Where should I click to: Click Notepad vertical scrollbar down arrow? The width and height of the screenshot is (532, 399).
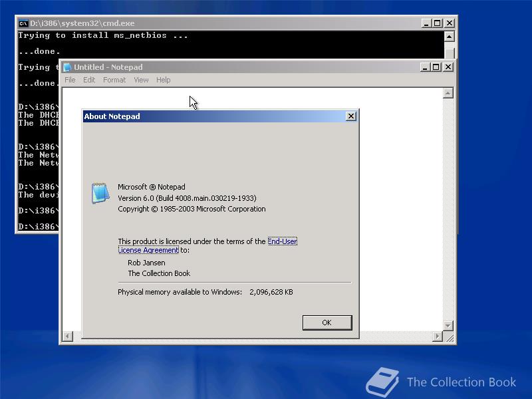point(448,326)
